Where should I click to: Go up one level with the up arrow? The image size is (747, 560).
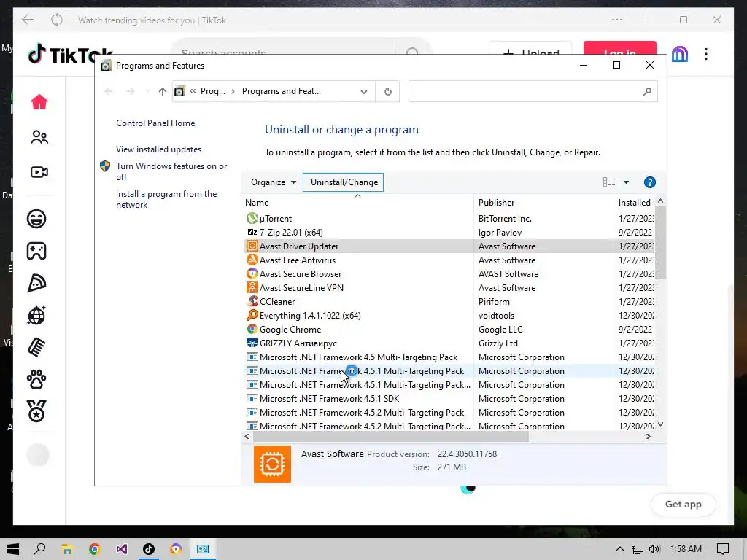coord(163,91)
